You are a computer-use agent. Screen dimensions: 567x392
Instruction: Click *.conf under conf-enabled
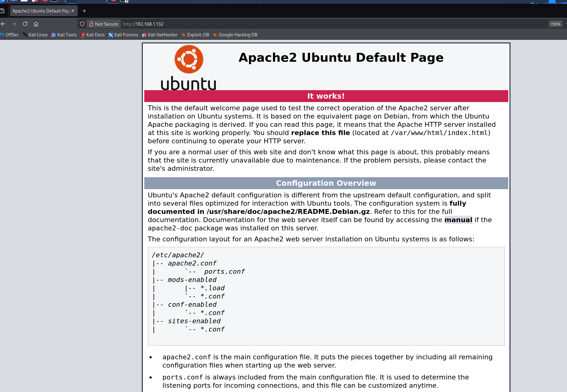click(212, 313)
